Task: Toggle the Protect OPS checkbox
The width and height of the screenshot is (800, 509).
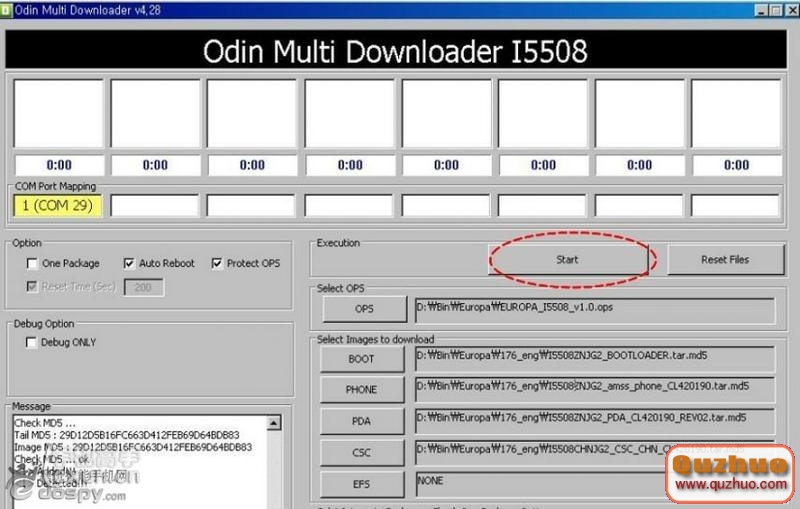Action: pyautogui.click(x=216, y=263)
